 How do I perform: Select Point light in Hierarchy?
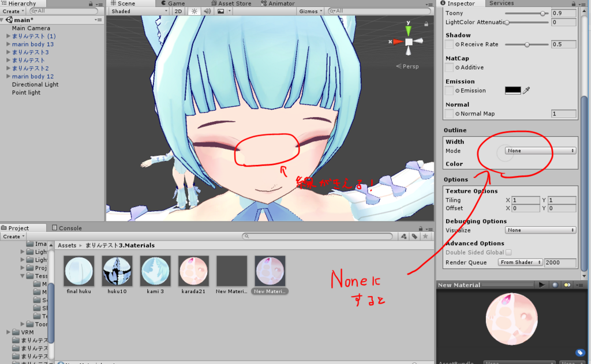click(26, 93)
